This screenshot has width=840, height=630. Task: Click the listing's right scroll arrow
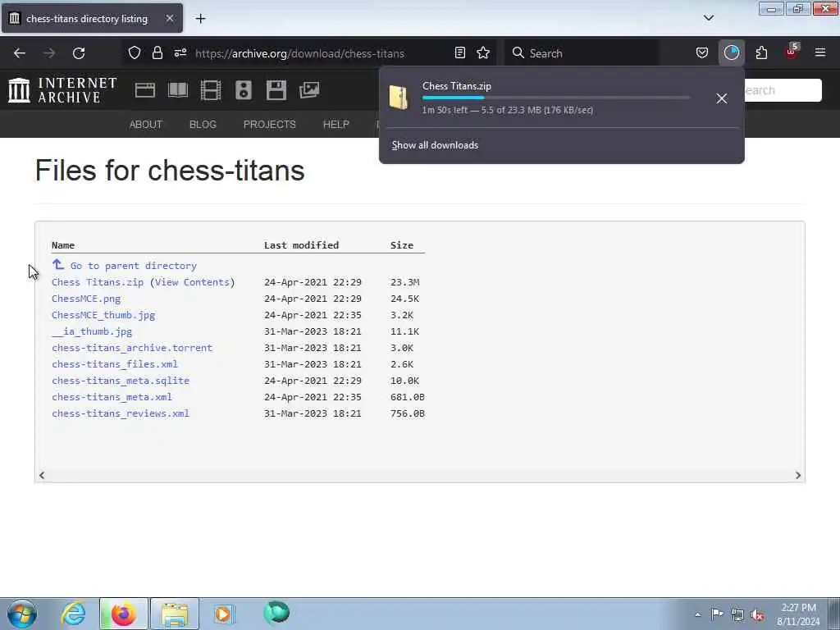[x=797, y=475]
